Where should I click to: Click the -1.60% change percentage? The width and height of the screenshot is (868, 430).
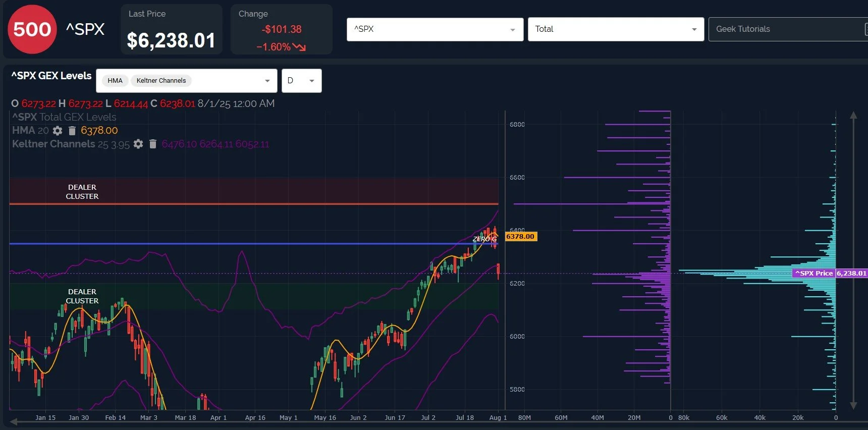(281, 47)
